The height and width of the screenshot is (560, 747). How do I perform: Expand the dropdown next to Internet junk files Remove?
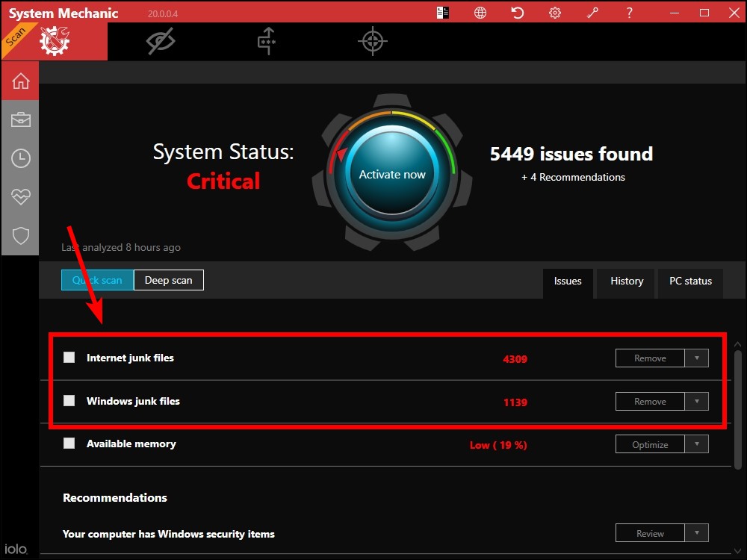click(x=696, y=358)
